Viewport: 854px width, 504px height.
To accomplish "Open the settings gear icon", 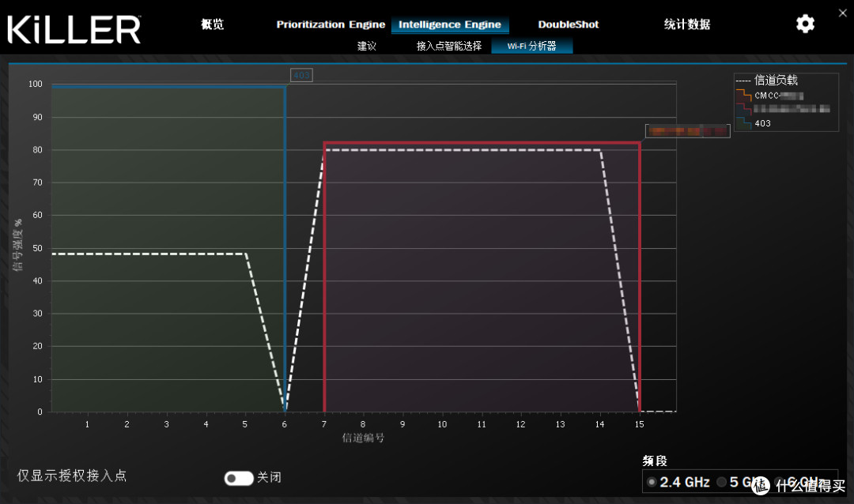I will coord(805,24).
